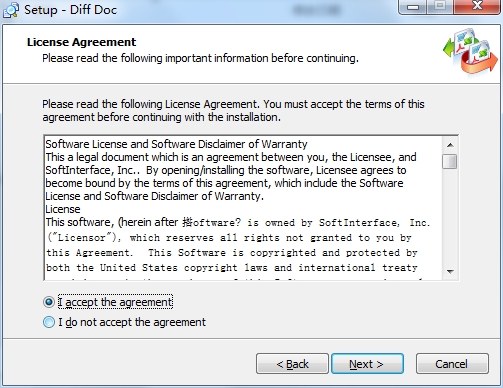The width and height of the screenshot is (503, 388).
Task: Click the license text scrollbar thumb
Action: click(x=450, y=161)
